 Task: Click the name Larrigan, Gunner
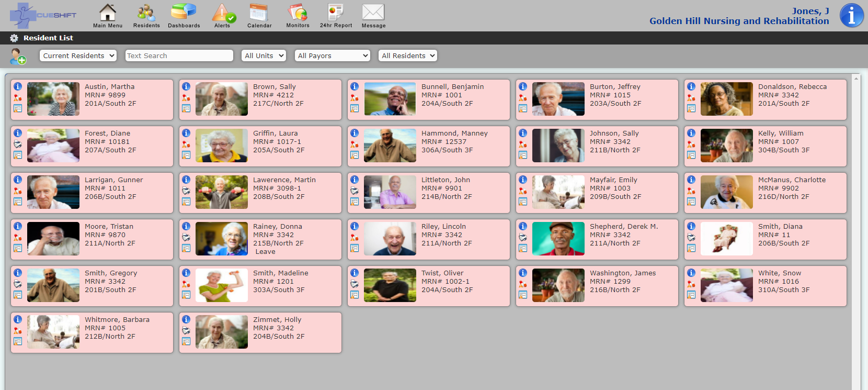(114, 180)
